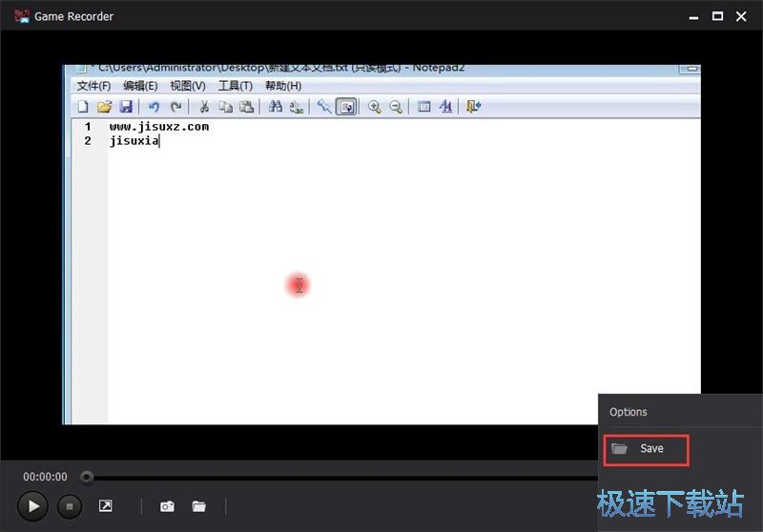Screen dimensions: 763x532
Task: Select Save in the Options menu
Action: coord(647,450)
